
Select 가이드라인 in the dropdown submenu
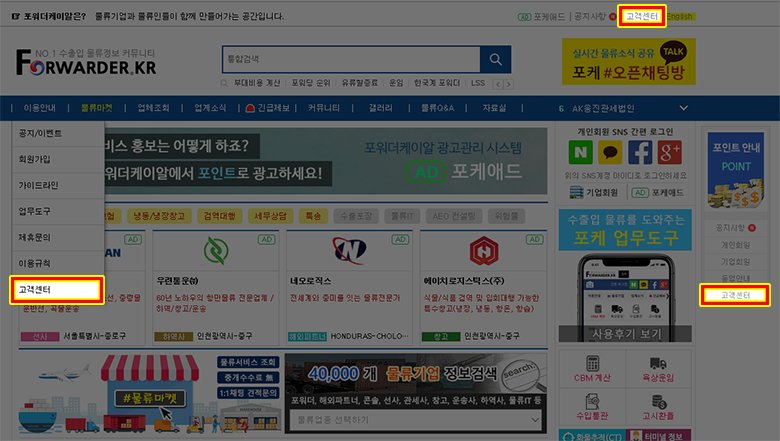58,185
